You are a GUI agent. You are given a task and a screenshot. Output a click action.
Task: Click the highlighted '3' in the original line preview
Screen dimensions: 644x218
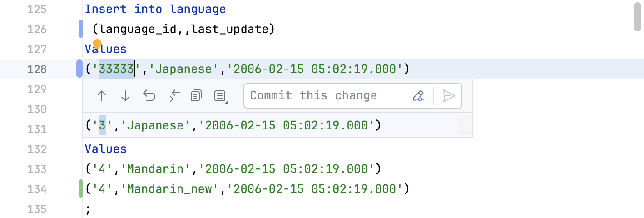point(102,125)
